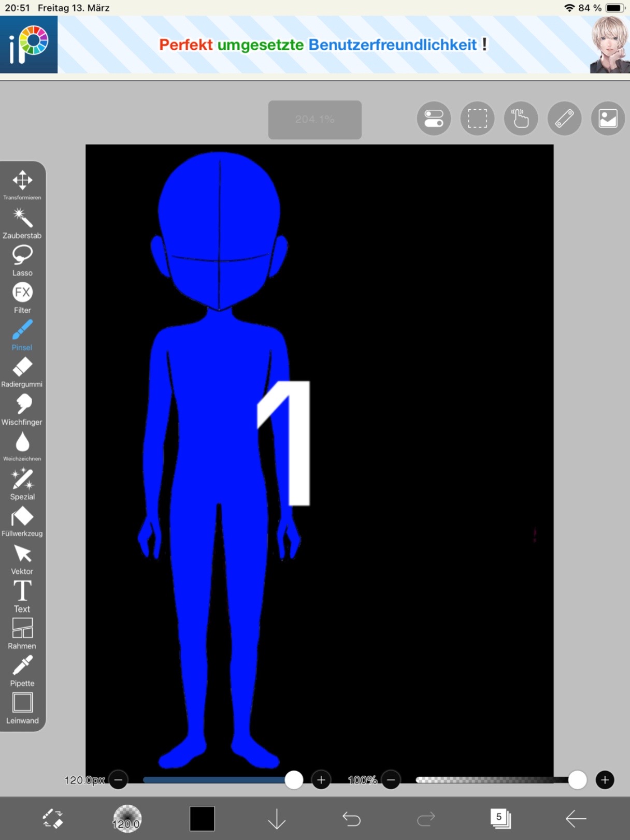Open the Spezial tool
This screenshot has width=630, height=840.
(x=22, y=484)
